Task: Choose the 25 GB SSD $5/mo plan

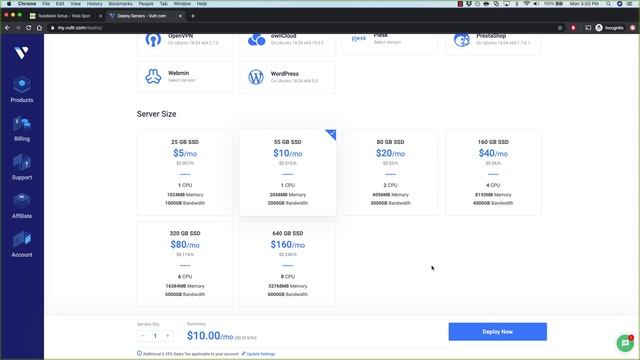Action: (x=185, y=172)
